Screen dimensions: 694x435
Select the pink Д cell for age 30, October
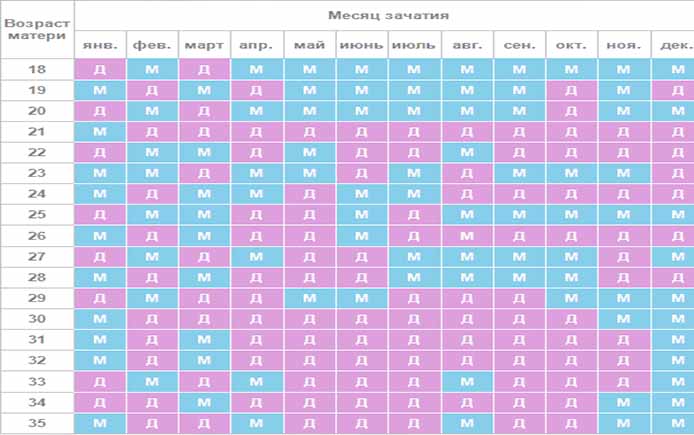point(571,319)
